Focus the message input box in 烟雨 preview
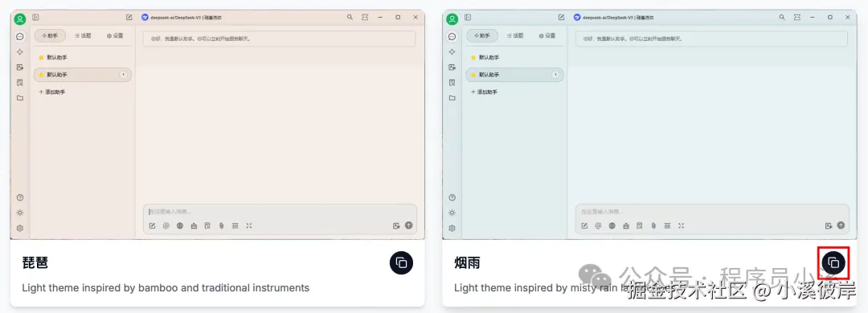The height and width of the screenshot is (313, 868). (x=712, y=212)
